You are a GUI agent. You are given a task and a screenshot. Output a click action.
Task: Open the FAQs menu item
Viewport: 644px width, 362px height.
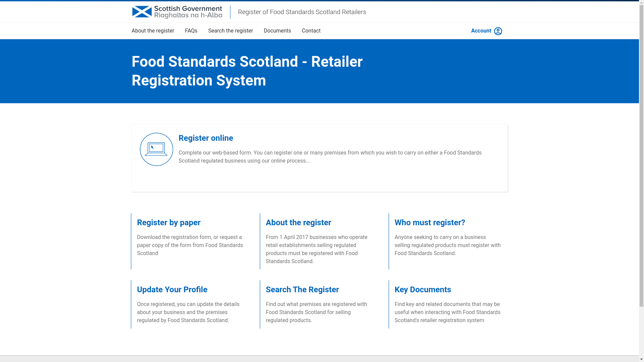click(x=191, y=31)
